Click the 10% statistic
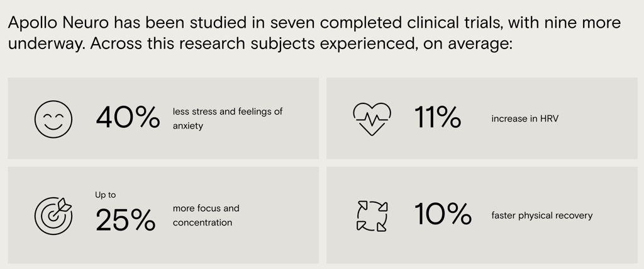Viewport: 644px width, 269px height. pos(443,214)
